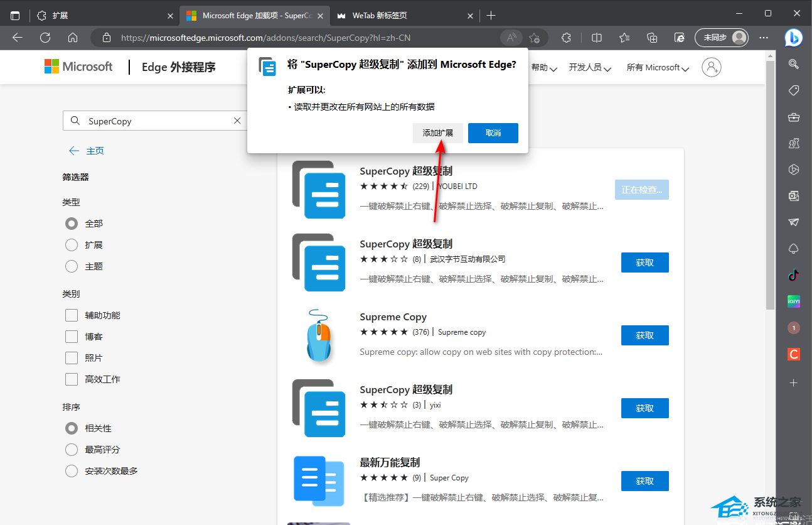
Task: Click 添加扩展 in the dialog
Action: [x=438, y=133]
